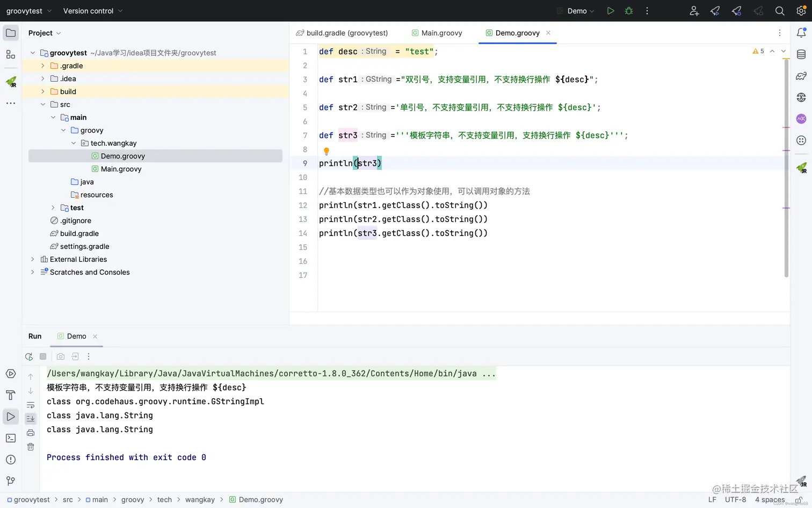Click the quick-fix light bulb on line 8

(x=326, y=151)
